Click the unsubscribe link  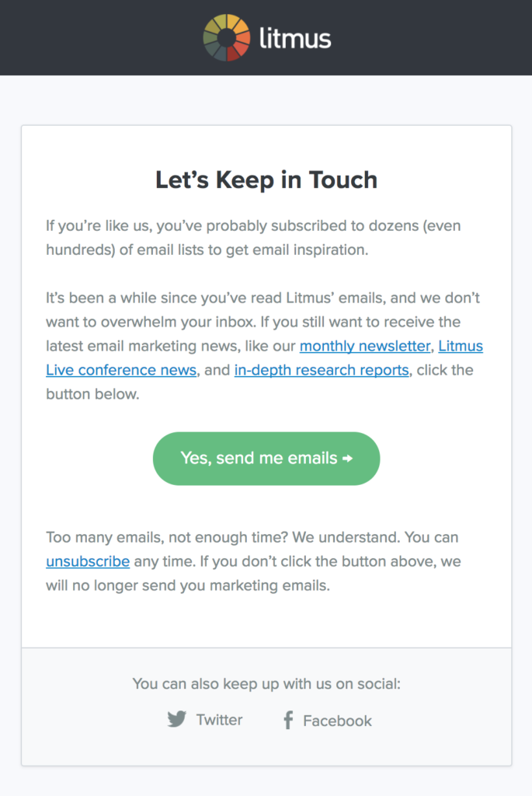[88, 561]
